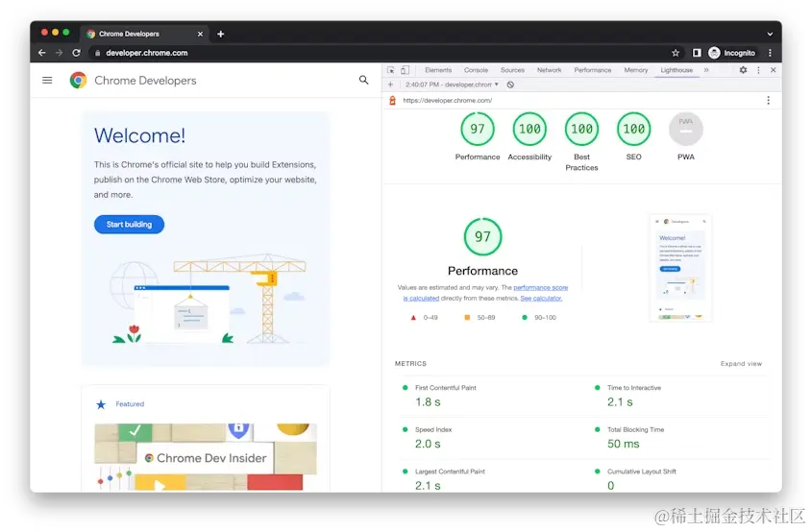Toggle Expand view for metrics

tap(741, 364)
